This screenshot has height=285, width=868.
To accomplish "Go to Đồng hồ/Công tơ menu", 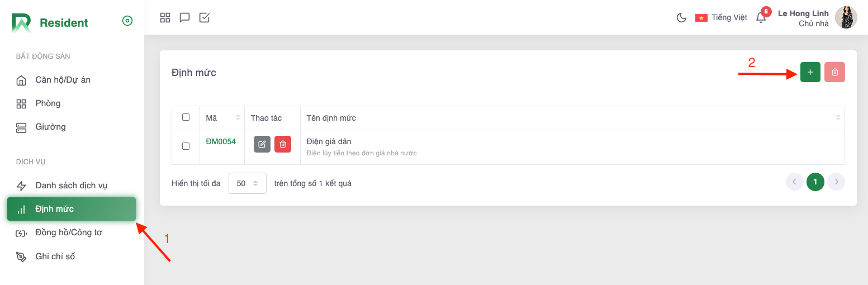I will click(x=68, y=232).
